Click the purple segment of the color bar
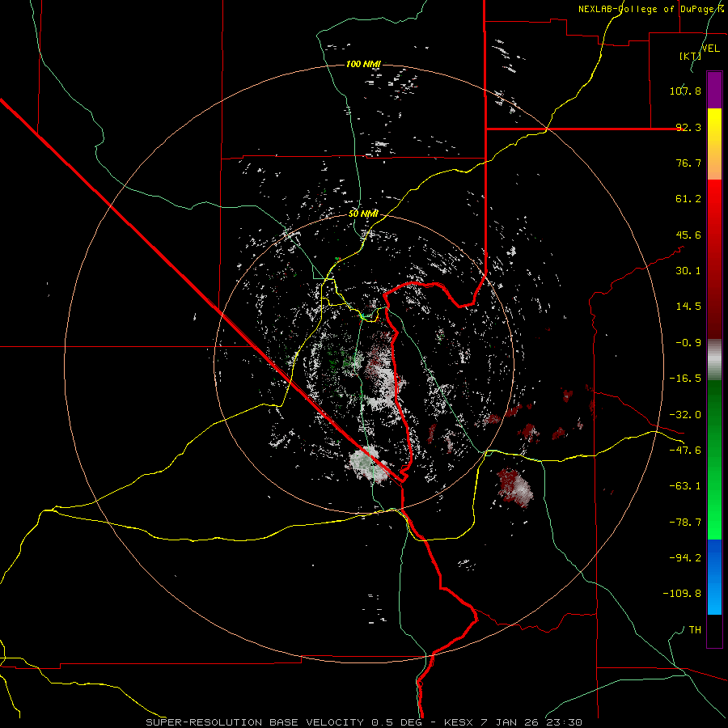 click(714, 90)
